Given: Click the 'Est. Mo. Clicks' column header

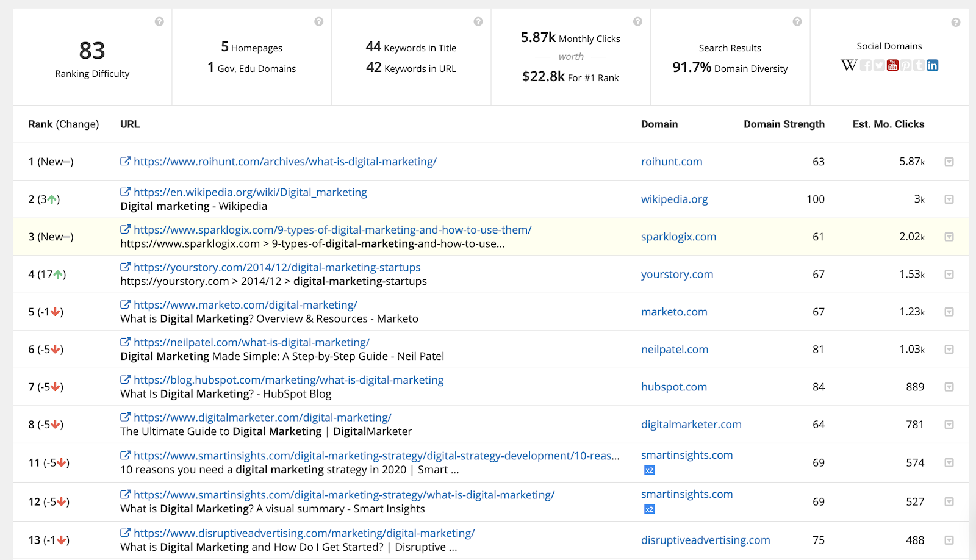Looking at the screenshot, I should (888, 124).
